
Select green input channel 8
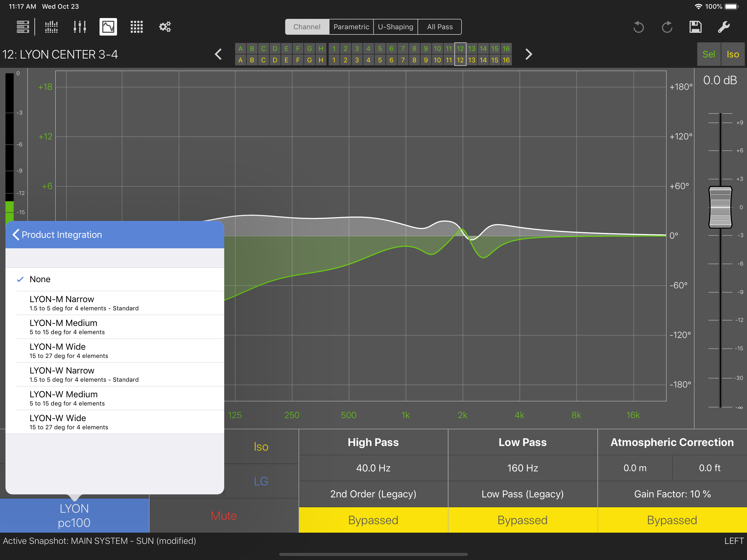[414, 49]
